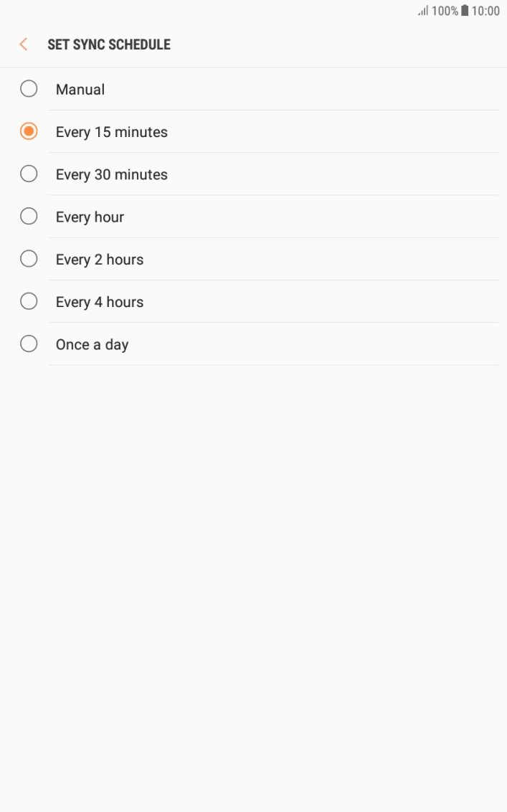Click the Every 30 minutes label text
The image size is (507, 812).
pos(111,174)
